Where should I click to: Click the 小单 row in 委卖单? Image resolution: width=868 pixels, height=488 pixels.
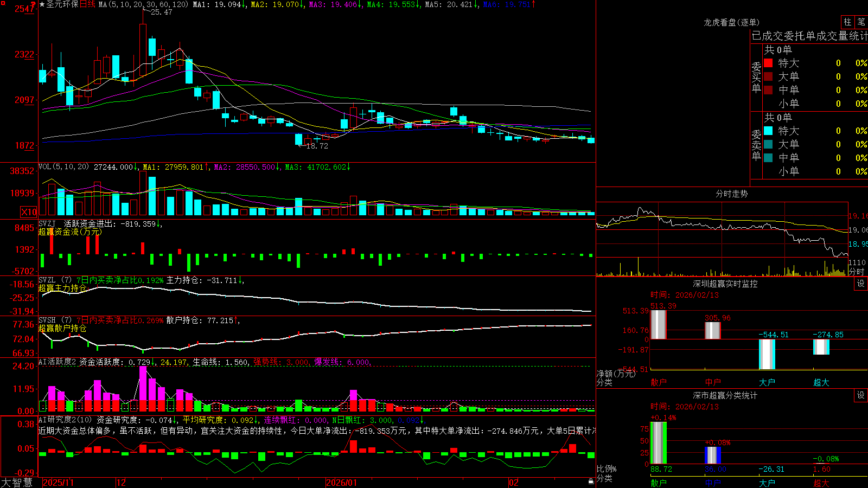pyautogui.click(x=814, y=171)
